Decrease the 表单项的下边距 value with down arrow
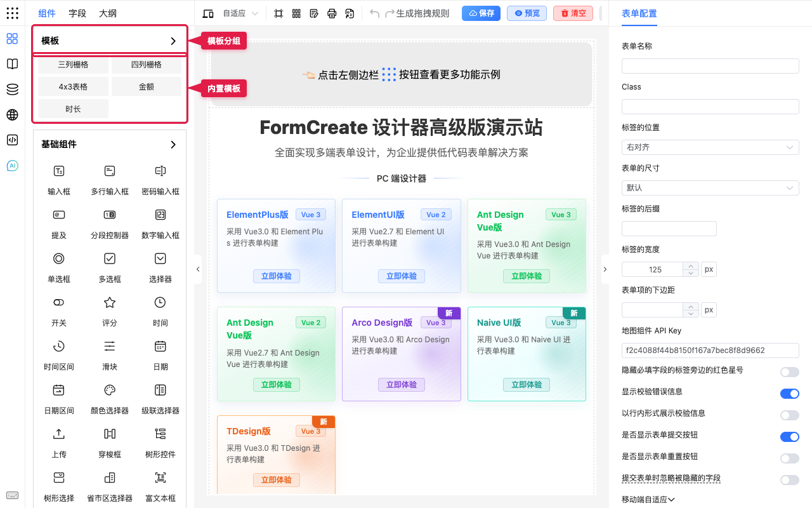 point(690,314)
